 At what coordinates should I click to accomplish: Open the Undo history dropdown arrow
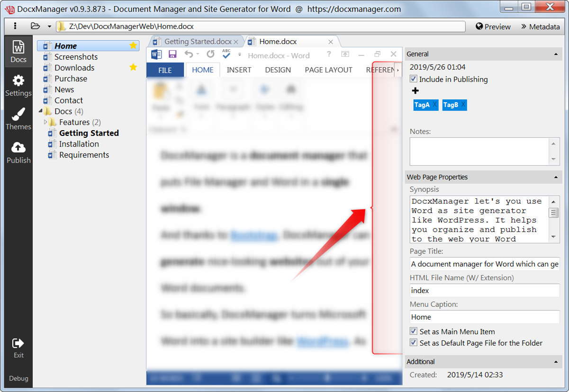(198, 54)
